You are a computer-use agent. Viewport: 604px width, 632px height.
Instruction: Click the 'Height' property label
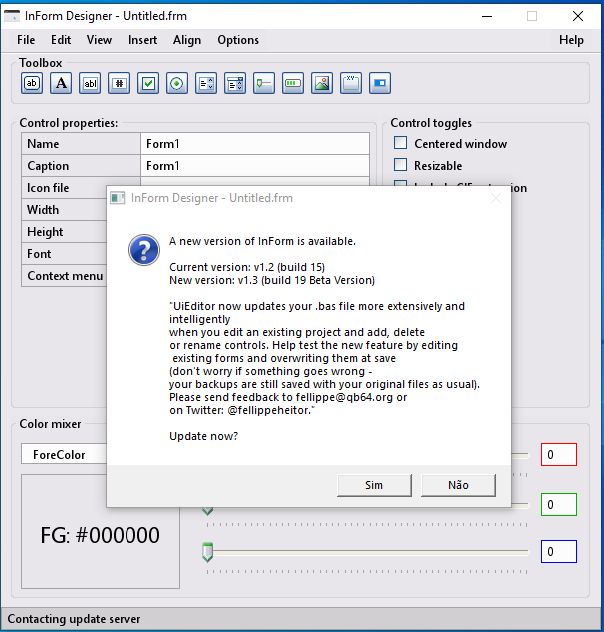[45, 232]
